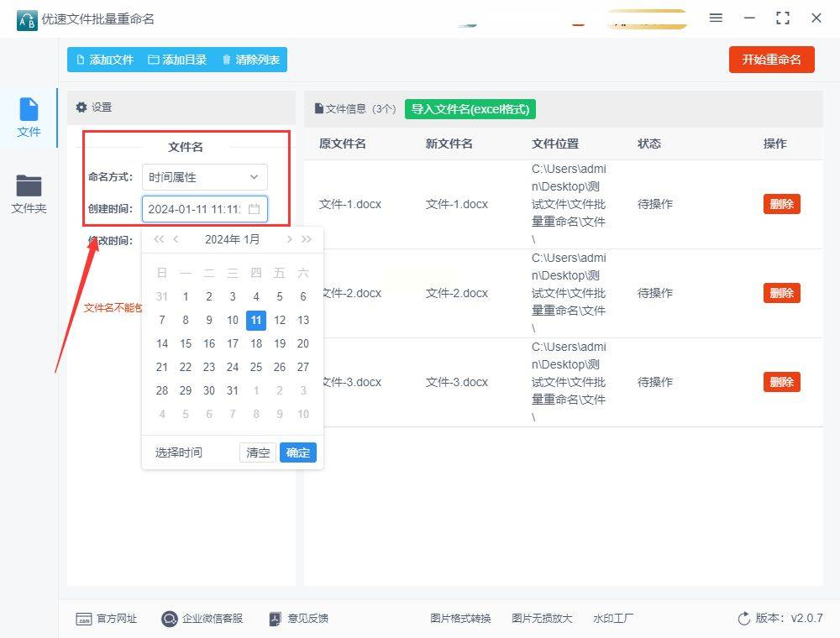Screen dimensions: 840x638
Task: Advance calendar to next year
Action: pos(307,239)
